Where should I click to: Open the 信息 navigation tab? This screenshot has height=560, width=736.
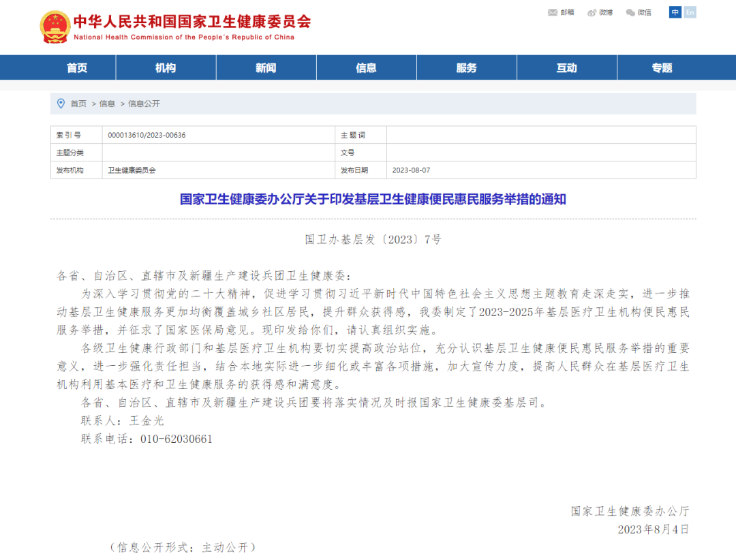coord(366,67)
